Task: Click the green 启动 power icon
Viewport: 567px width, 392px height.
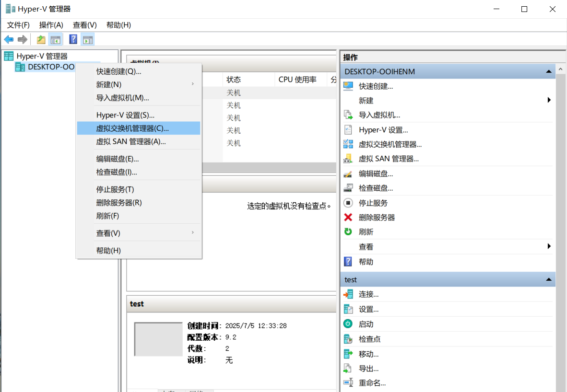Action: point(348,324)
